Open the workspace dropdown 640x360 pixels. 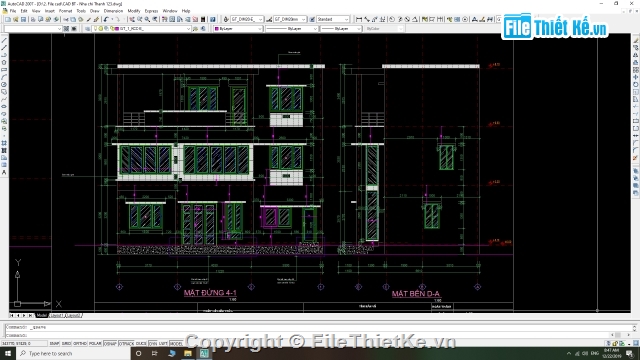pyautogui.click(x=33, y=29)
